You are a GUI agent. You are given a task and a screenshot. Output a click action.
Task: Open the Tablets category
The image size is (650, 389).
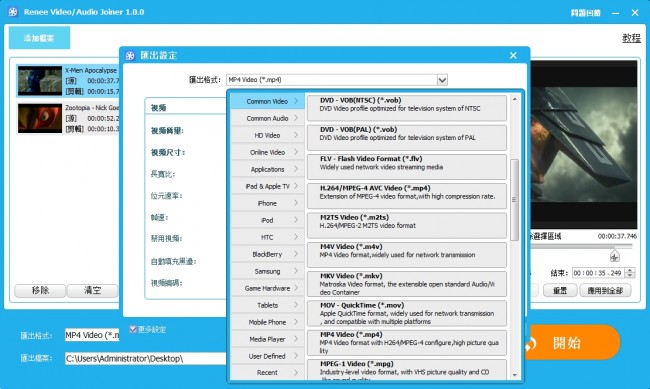[267, 305]
